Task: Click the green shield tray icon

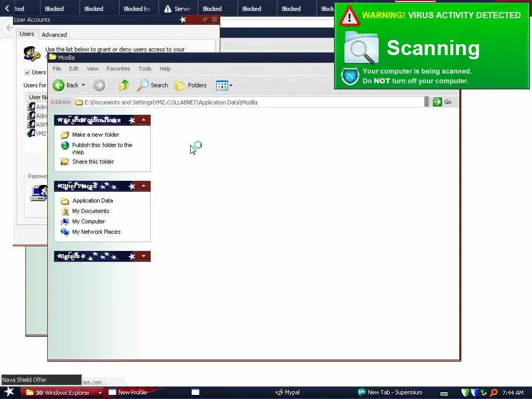Action: (465, 393)
